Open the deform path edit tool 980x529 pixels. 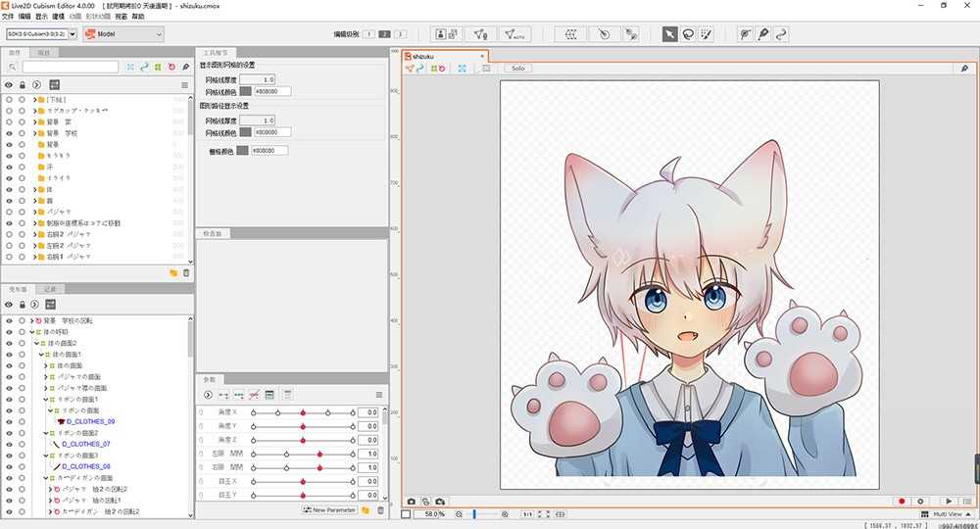(745, 34)
